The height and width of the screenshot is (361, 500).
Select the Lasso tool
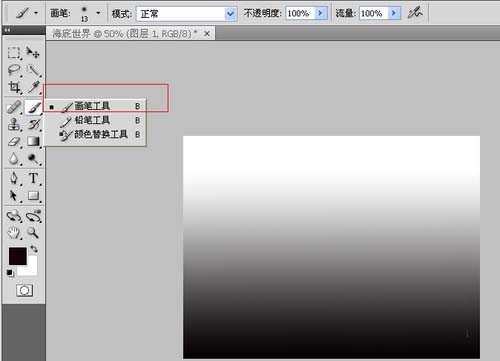point(14,70)
